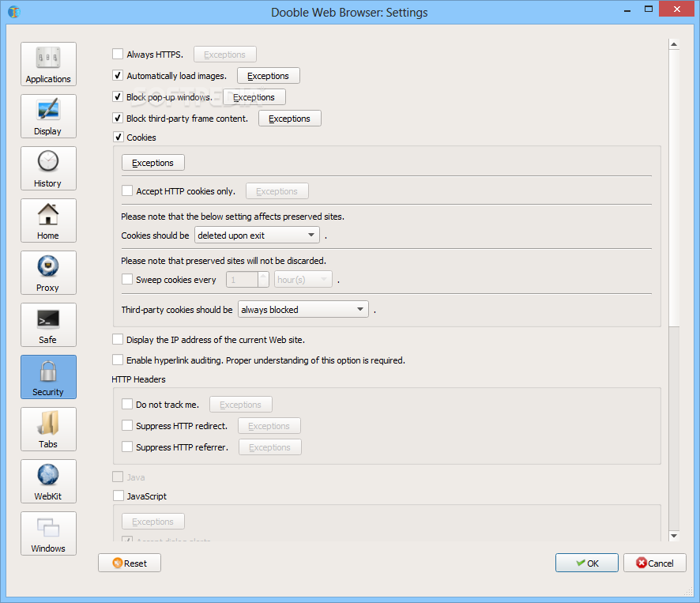Enable Accept HTTP cookies only
This screenshot has height=603, width=700.
127,190
